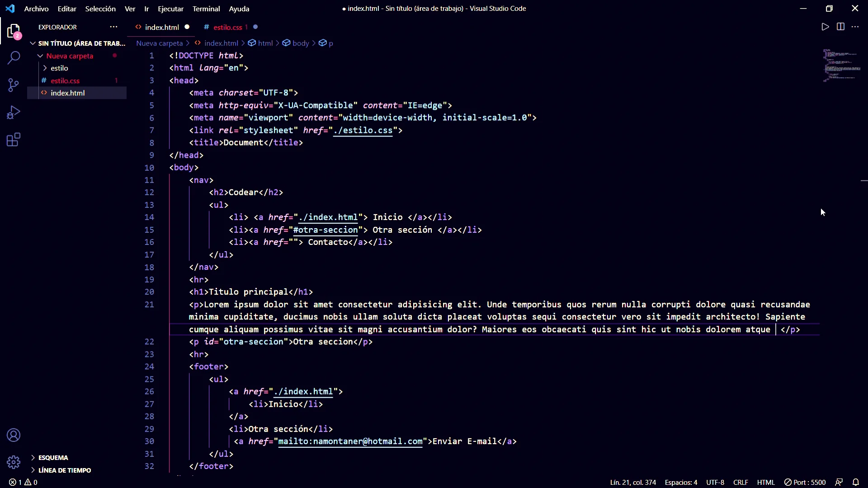The height and width of the screenshot is (488, 868).
Task: Toggle the Explorer view in the activity bar
Action: pos(14,32)
